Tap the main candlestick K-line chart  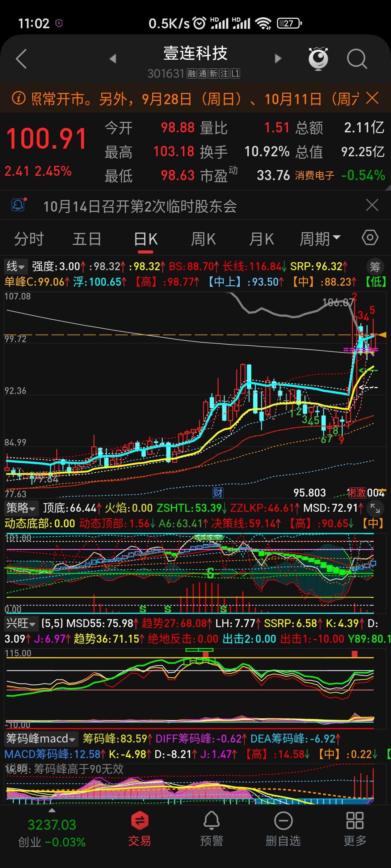coord(195,394)
